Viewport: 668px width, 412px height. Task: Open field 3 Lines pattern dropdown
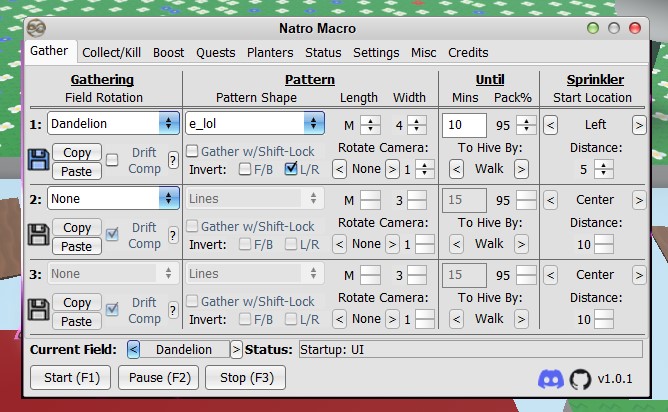[255, 274]
